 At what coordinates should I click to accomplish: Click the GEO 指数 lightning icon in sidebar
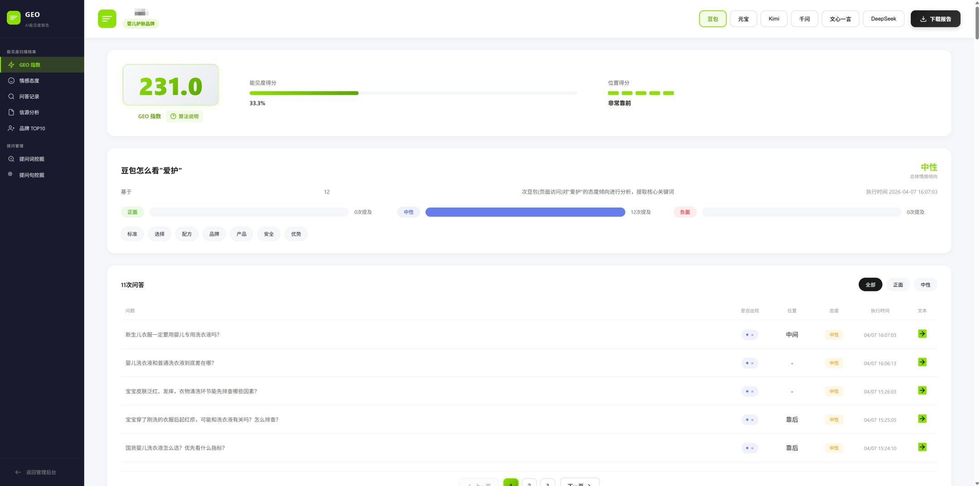point(11,65)
